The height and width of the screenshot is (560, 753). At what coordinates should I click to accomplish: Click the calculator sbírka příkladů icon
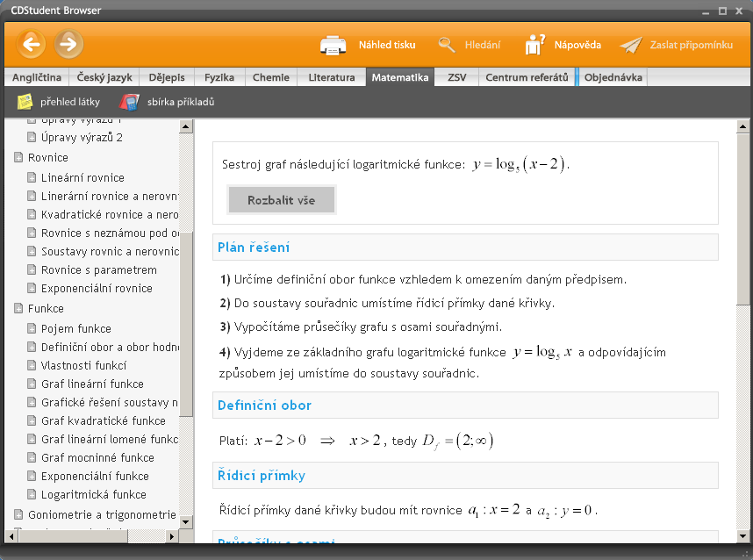(129, 102)
